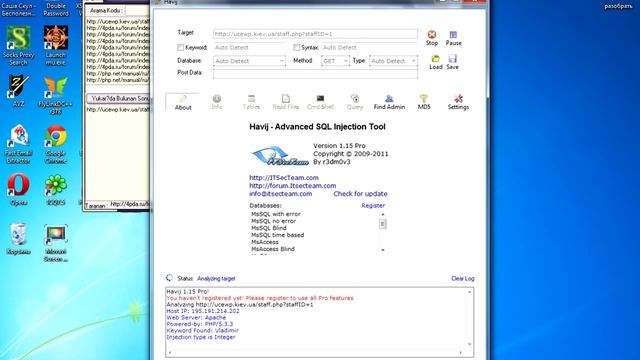Open the http://ITSecTeam.com link
640x360 pixels.
284,178
